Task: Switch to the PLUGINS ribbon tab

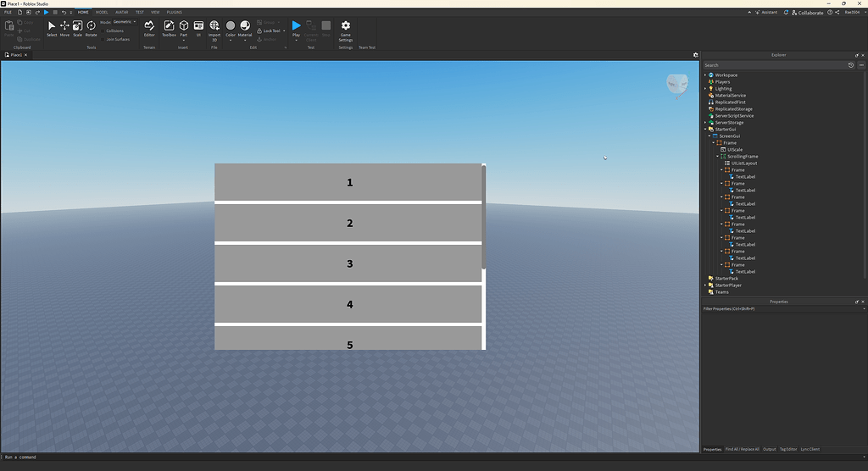Action: pos(175,12)
